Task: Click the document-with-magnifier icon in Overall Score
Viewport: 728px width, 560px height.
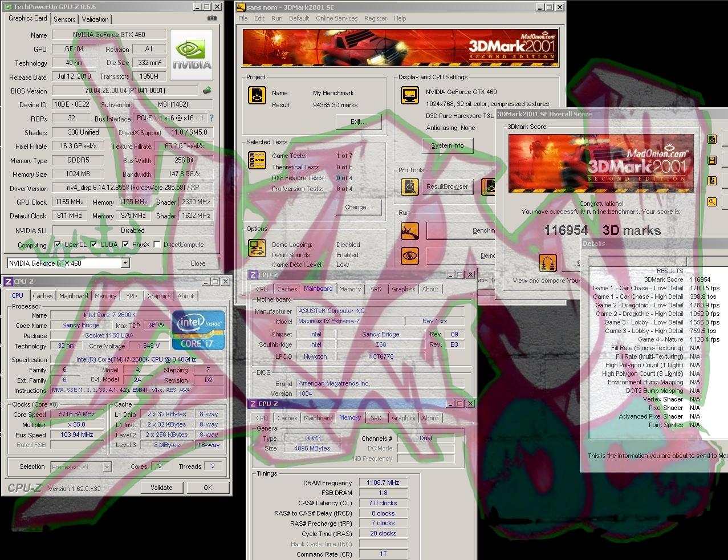Action: tap(712, 181)
